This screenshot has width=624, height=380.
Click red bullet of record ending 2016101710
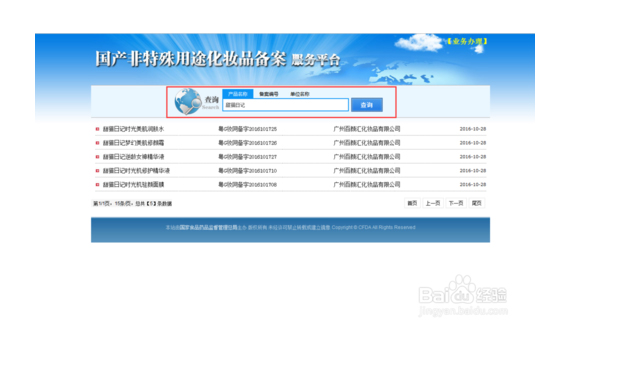(97, 171)
